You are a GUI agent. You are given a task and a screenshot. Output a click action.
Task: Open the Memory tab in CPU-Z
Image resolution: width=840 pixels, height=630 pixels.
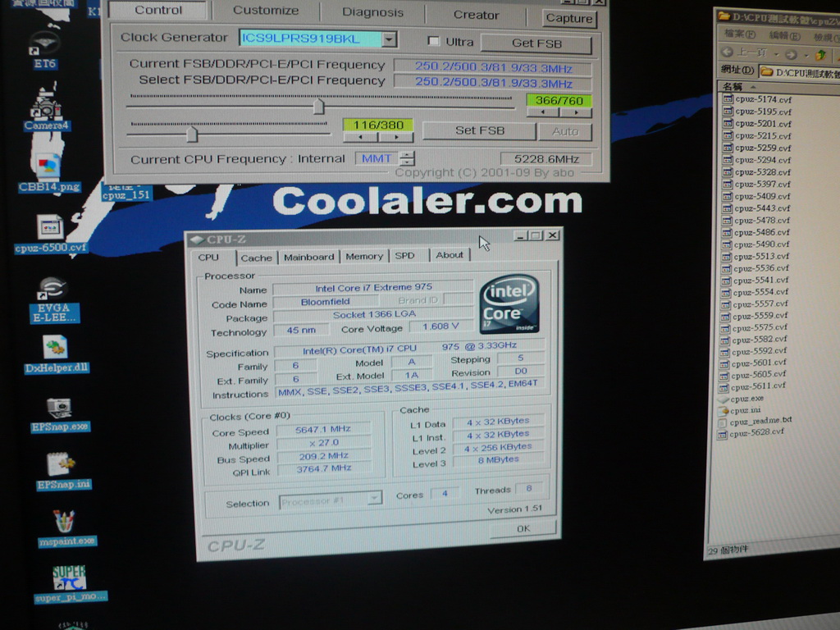click(x=364, y=257)
